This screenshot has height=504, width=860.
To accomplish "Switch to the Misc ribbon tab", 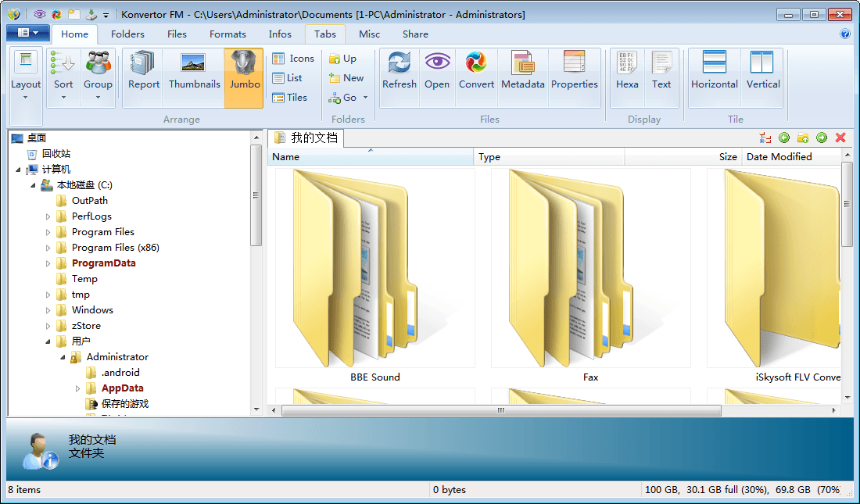I will (x=369, y=34).
